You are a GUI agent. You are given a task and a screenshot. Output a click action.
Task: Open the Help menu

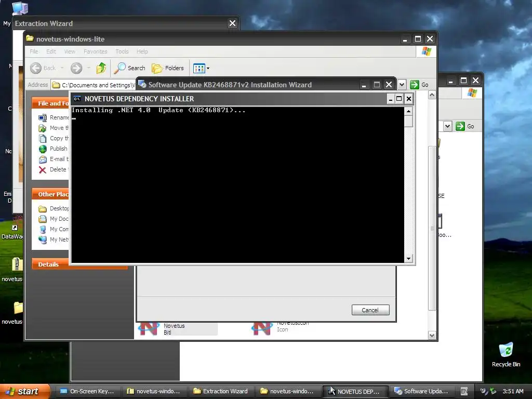[x=142, y=51]
